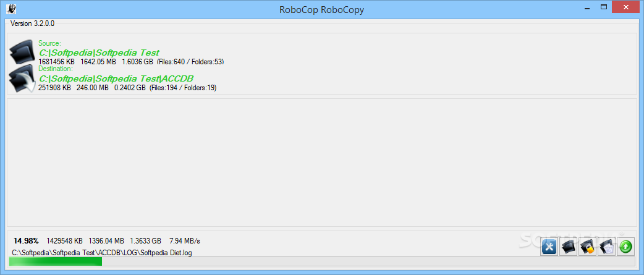Select source path C:|Softpedia|Softpedia Test
This screenshot has height=275, width=644.
click(99, 53)
